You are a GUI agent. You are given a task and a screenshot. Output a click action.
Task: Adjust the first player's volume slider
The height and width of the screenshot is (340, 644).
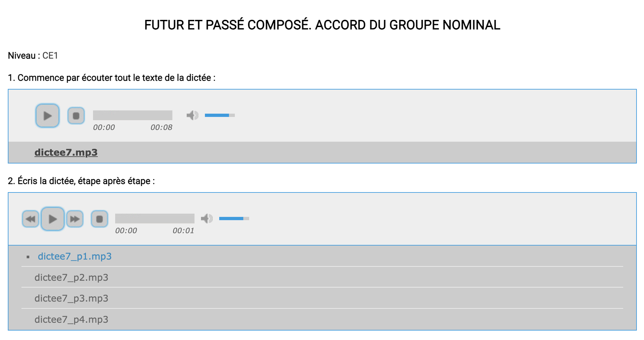coord(220,115)
